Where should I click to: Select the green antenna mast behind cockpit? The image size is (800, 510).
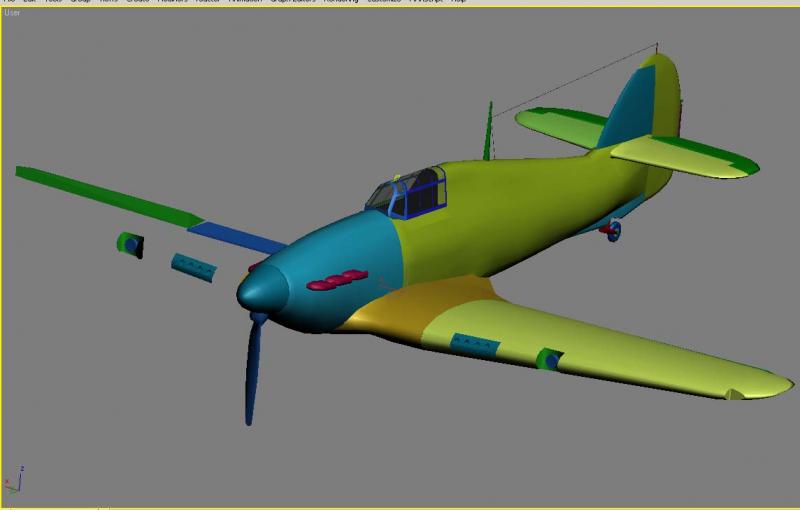coord(488,131)
